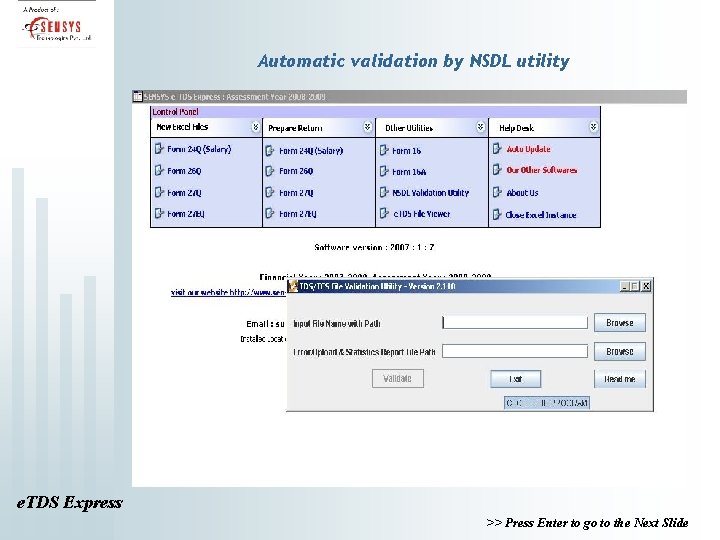Screen dimensions: 720x540
Task: Click the Close Excel Instance icon
Action: click(497, 214)
